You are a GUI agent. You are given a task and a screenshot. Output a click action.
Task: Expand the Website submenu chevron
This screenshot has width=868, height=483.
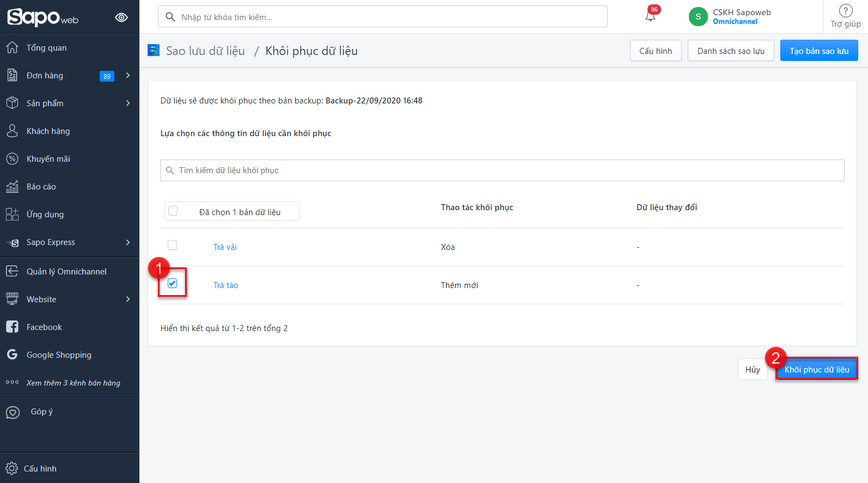pos(128,299)
